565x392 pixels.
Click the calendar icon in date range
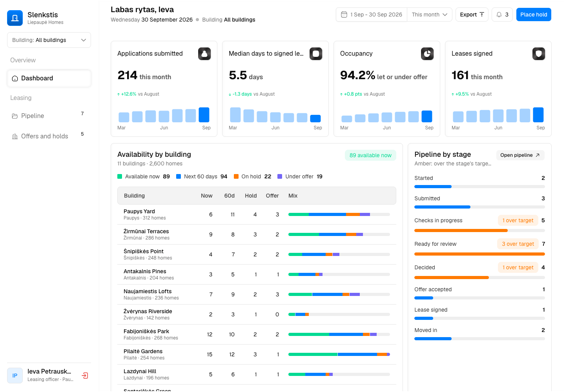(x=344, y=15)
